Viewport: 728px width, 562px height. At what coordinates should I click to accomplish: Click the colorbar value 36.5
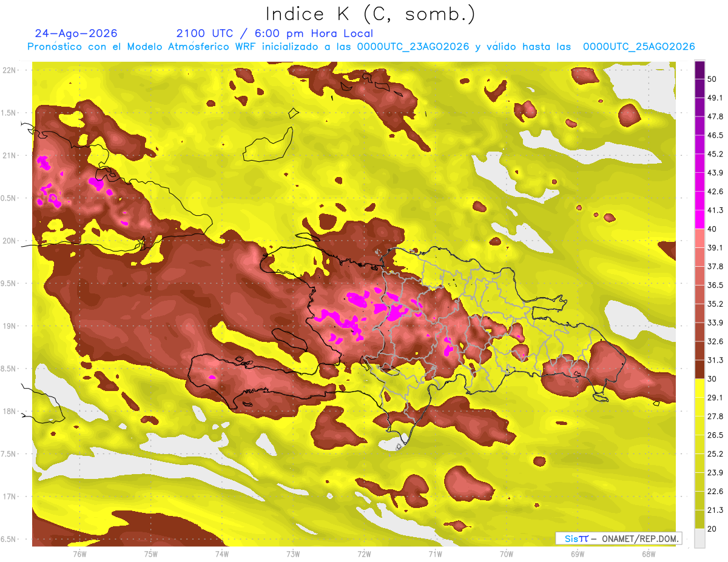(715, 285)
